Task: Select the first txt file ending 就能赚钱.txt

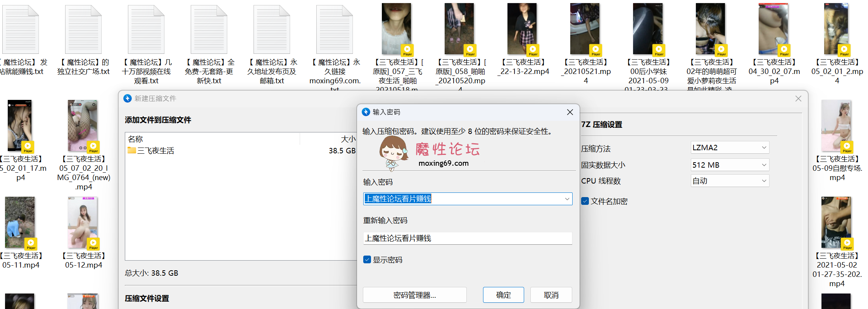Action: [21, 30]
